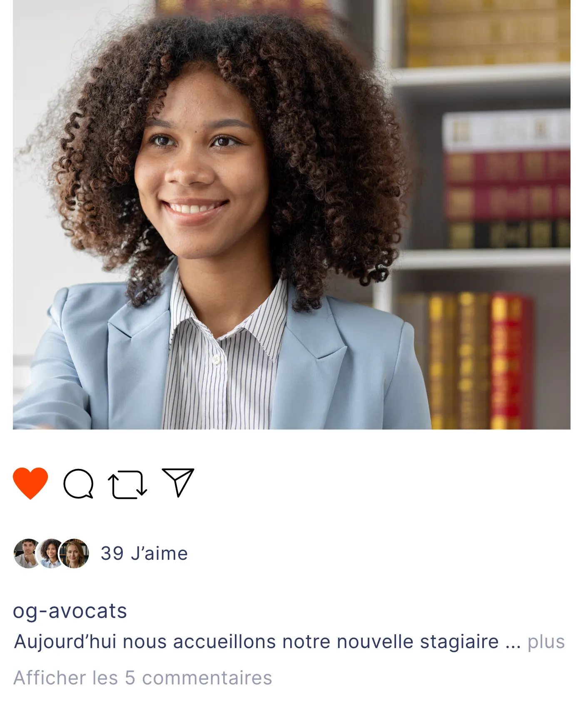This screenshot has height=728, width=583.
Task: Visit the og-avocats profile
Action: click(70, 611)
